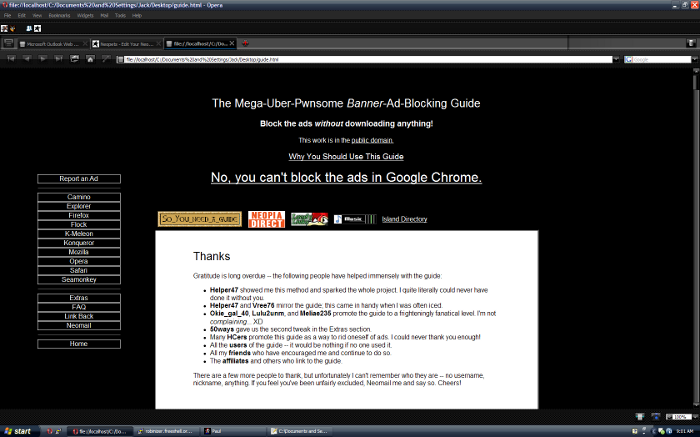Open a new tab with the red plus
The image size is (700, 437).
coord(245,43)
